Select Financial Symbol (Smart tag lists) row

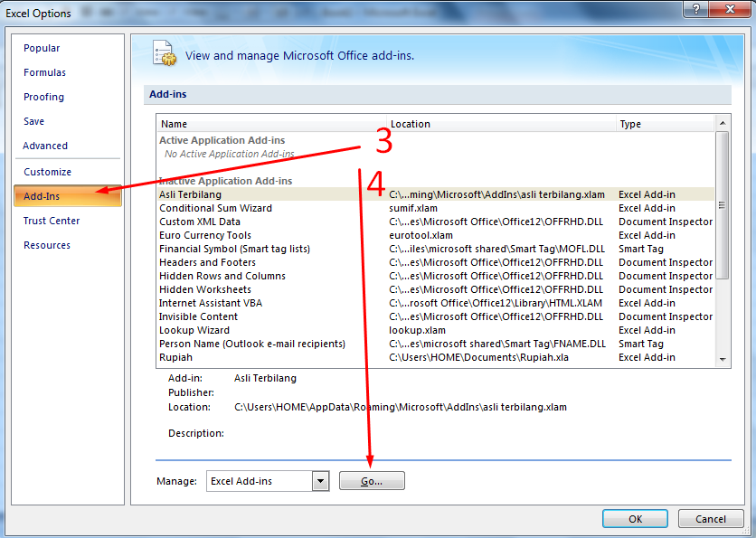[x=436, y=249]
